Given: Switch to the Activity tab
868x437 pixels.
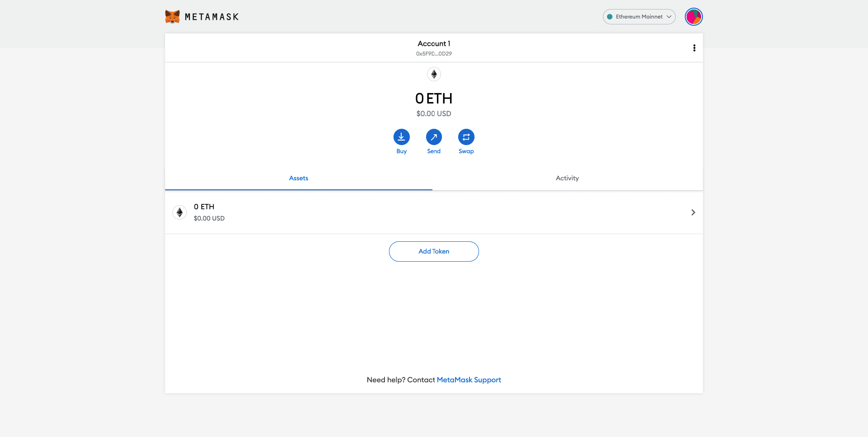Looking at the screenshot, I should [567, 178].
